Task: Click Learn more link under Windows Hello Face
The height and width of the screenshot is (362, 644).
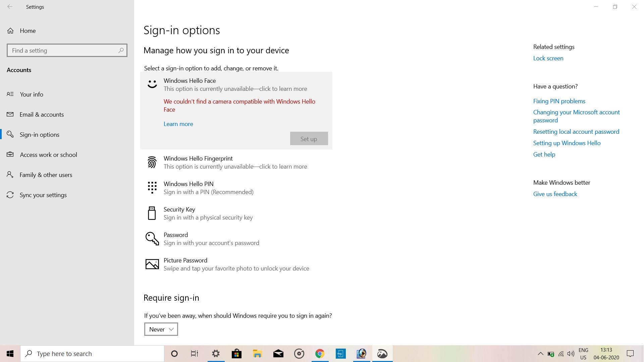Action: 178,124
